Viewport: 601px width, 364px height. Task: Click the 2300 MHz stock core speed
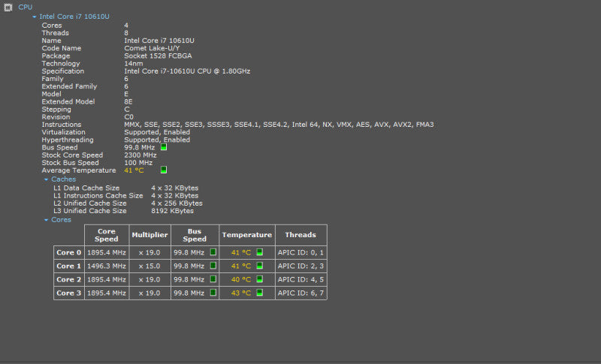point(140,155)
